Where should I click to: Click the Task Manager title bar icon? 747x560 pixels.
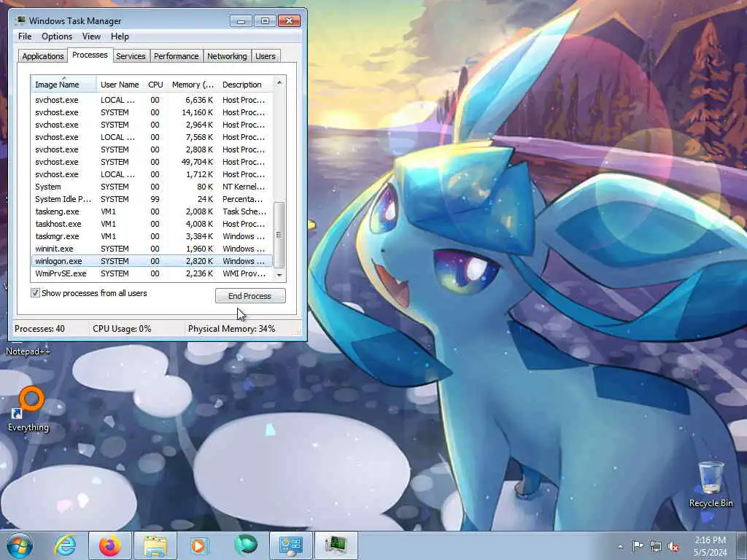tap(20, 20)
